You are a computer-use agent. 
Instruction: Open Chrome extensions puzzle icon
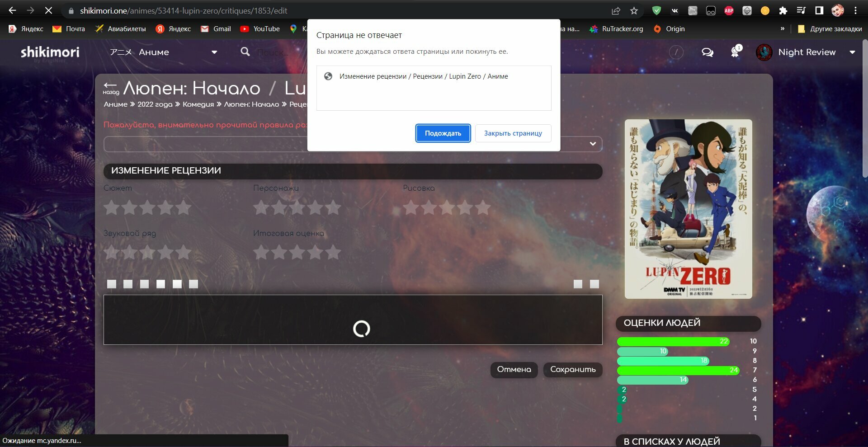click(x=783, y=11)
